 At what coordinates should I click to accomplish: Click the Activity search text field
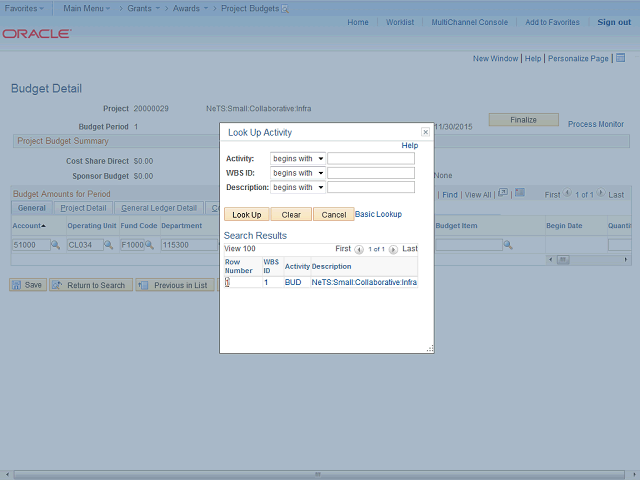coord(370,158)
